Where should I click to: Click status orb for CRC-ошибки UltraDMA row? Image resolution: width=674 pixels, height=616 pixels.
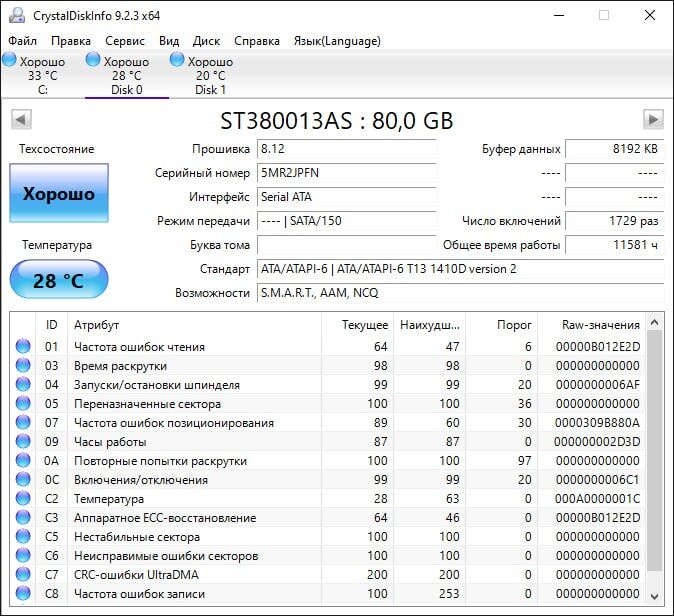23,575
